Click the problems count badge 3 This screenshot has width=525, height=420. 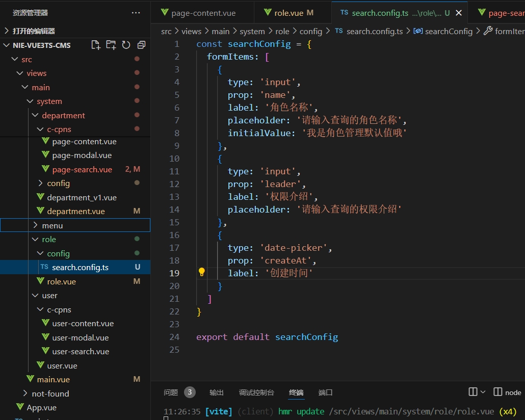pos(190,392)
